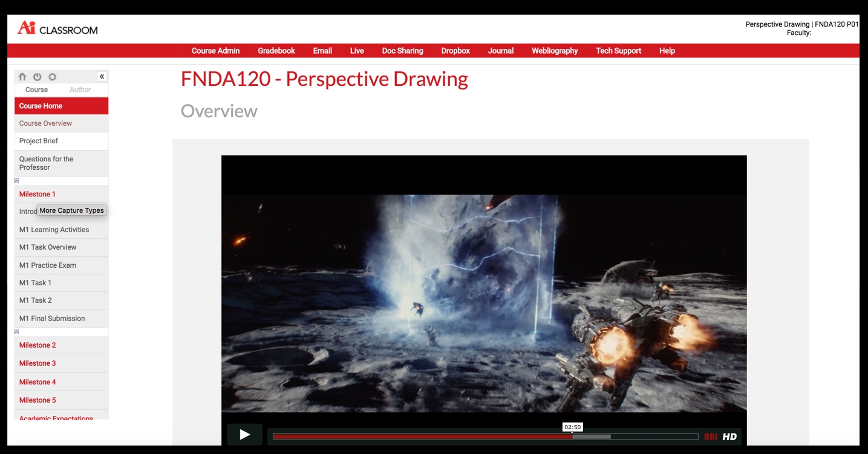Switch to the Course tab
This screenshot has height=454, width=868.
36,89
